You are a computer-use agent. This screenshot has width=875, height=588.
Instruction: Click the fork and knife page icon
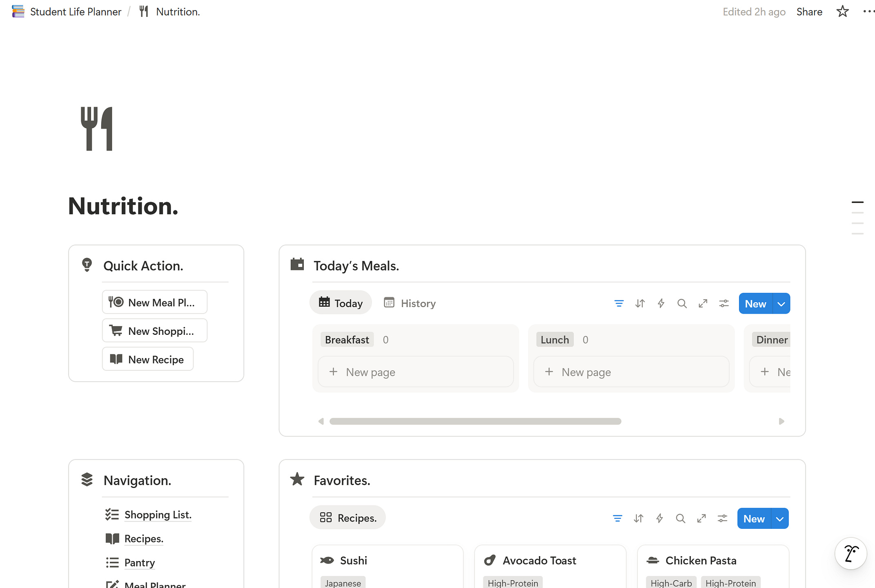coord(97,129)
